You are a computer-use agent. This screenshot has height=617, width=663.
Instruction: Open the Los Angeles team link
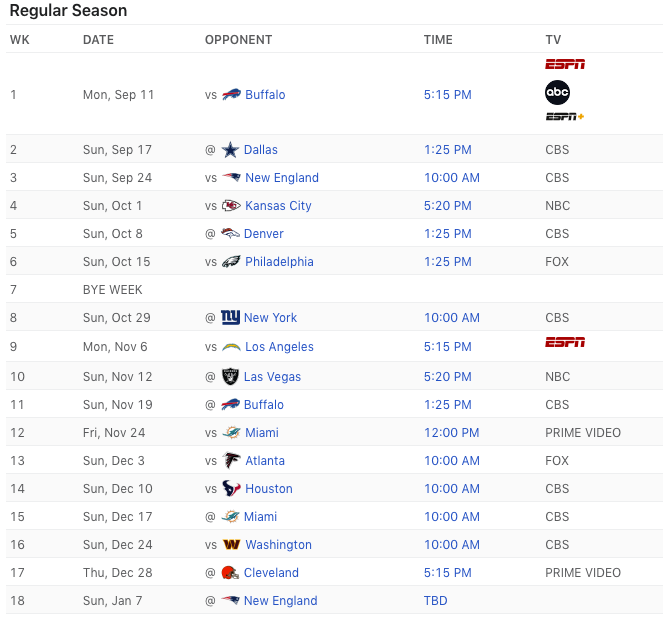(x=279, y=347)
